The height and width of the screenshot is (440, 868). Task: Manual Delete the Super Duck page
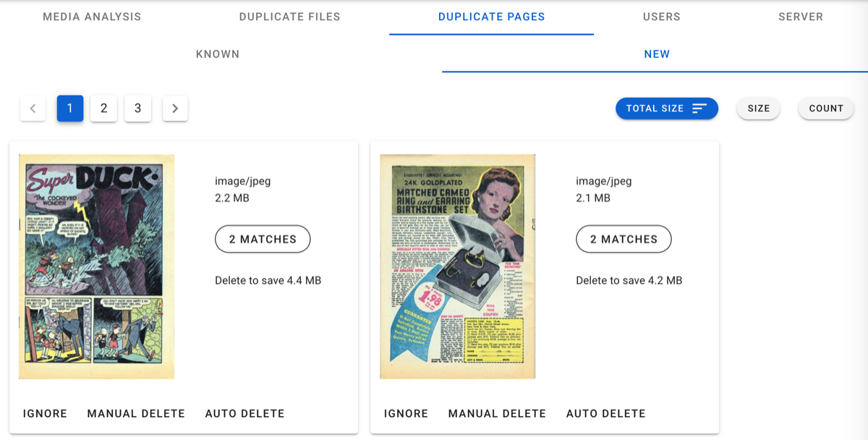(135, 413)
